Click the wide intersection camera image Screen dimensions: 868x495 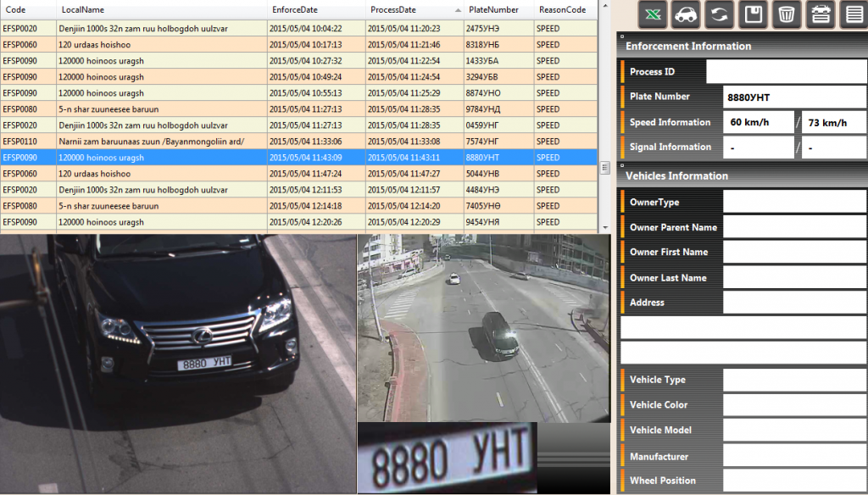point(483,328)
